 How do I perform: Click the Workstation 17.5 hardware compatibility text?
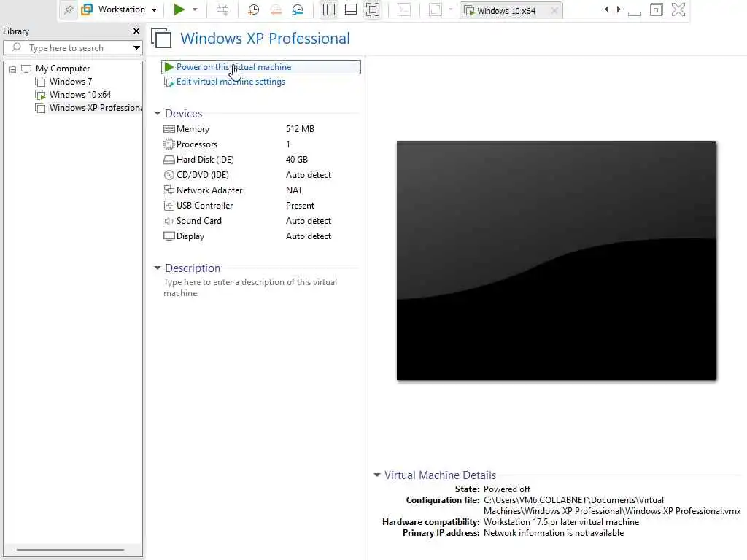pyautogui.click(x=561, y=522)
